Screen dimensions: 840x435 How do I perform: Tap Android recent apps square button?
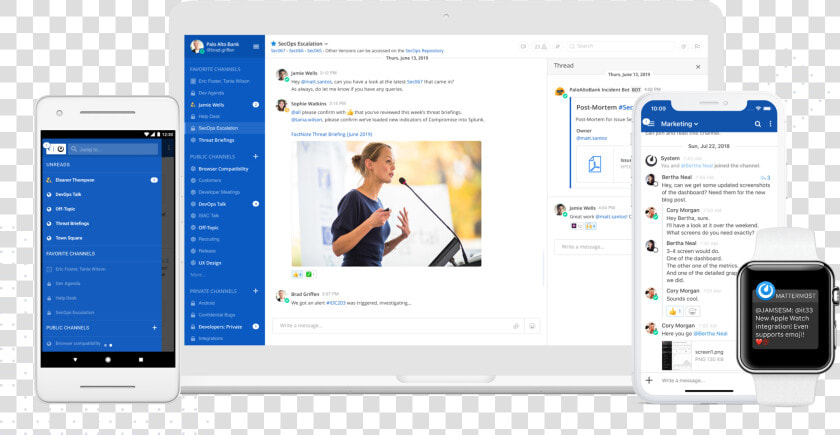[x=141, y=359]
